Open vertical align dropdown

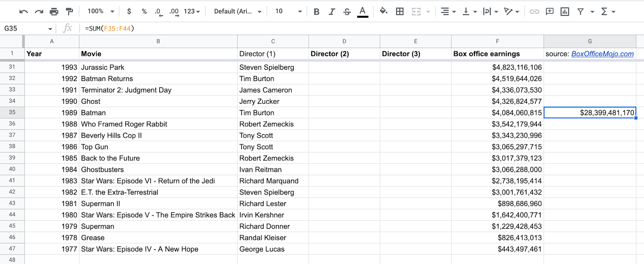[469, 12]
